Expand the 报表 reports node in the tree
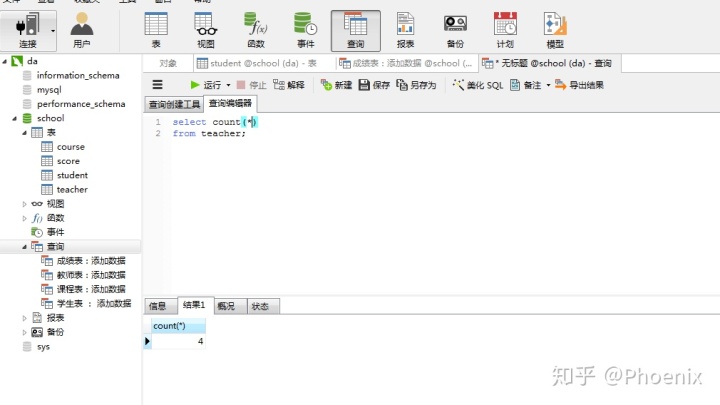 pos(24,318)
